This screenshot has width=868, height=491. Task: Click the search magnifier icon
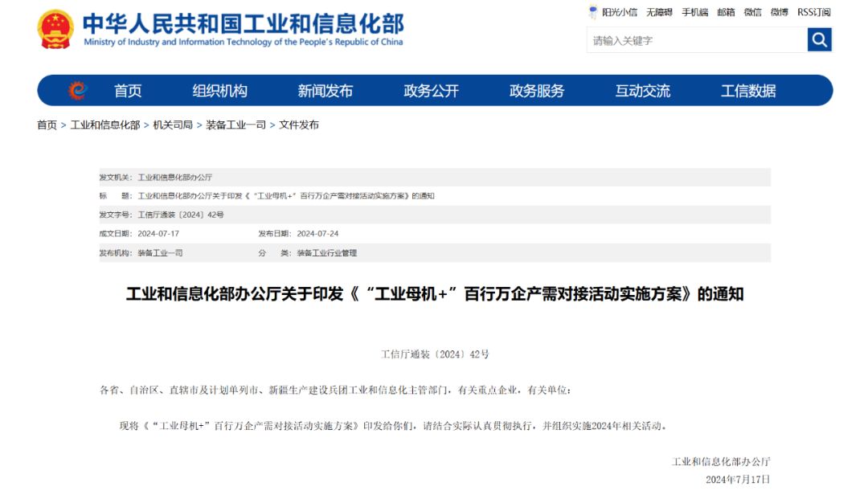pyautogui.click(x=819, y=39)
